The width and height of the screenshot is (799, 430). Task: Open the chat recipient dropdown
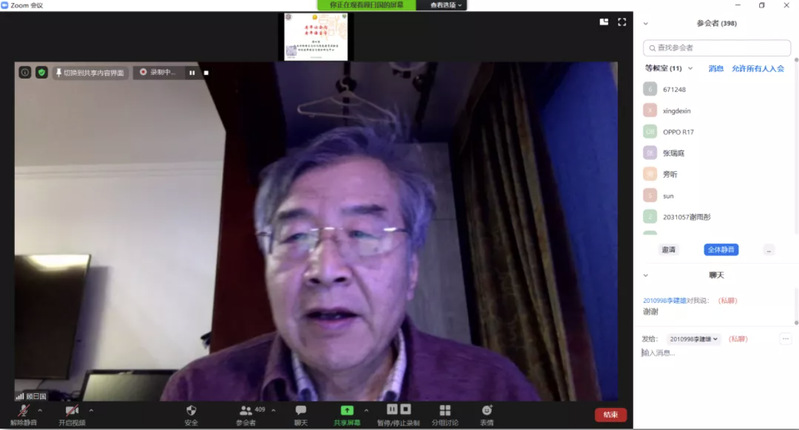click(x=694, y=339)
